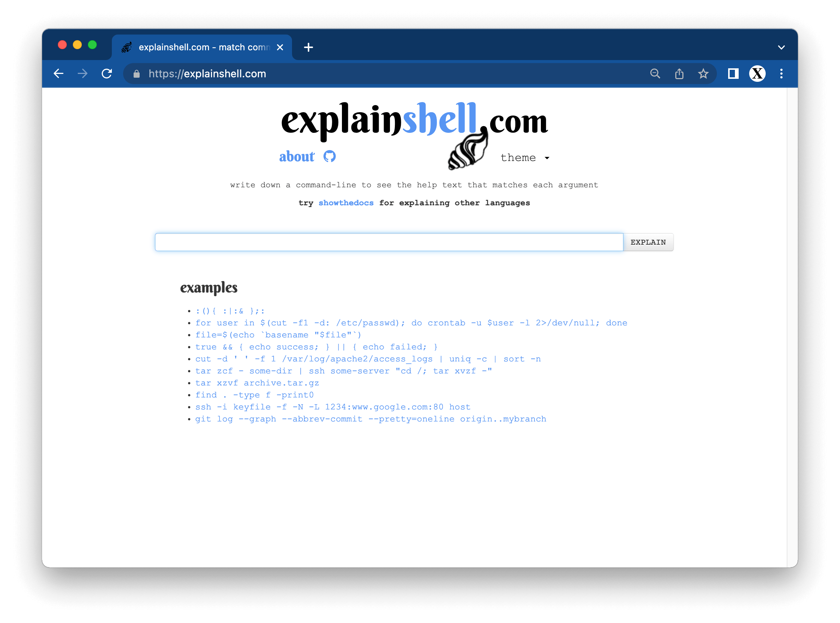
Task: Click the about link
Action: tap(297, 157)
